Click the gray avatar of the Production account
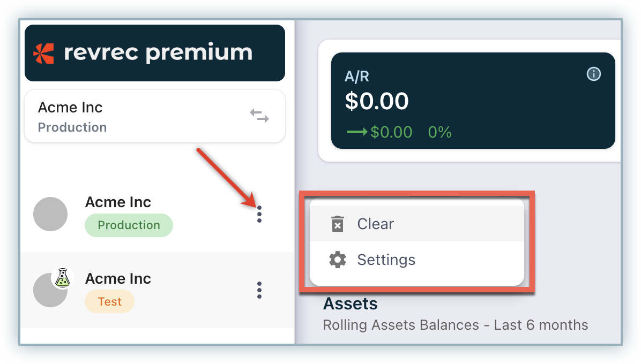Image resolution: width=641 pixels, height=364 pixels. coord(50,214)
